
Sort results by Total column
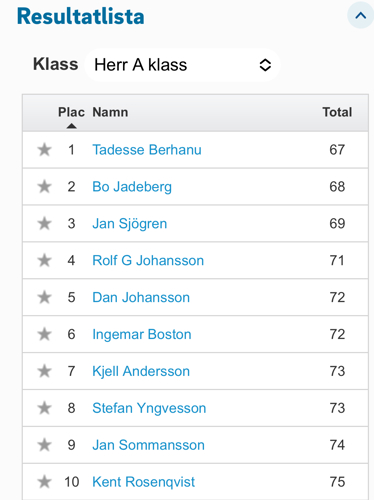pos(337,112)
